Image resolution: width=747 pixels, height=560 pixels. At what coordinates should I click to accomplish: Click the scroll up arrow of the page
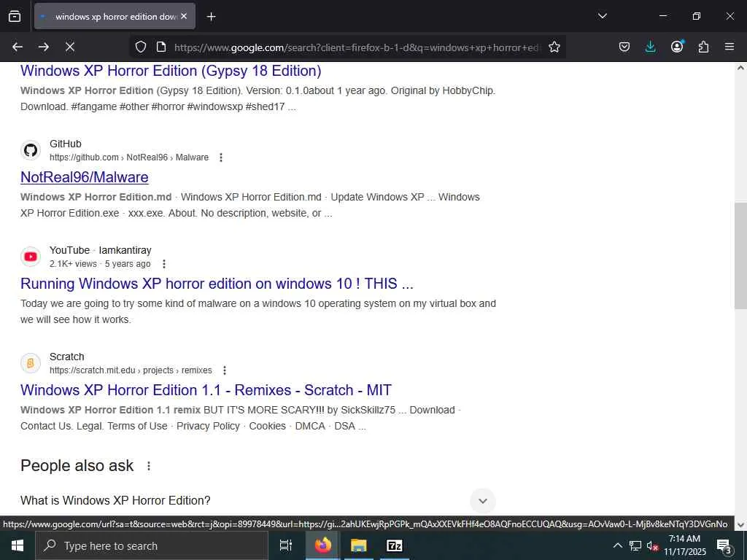pyautogui.click(x=740, y=68)
